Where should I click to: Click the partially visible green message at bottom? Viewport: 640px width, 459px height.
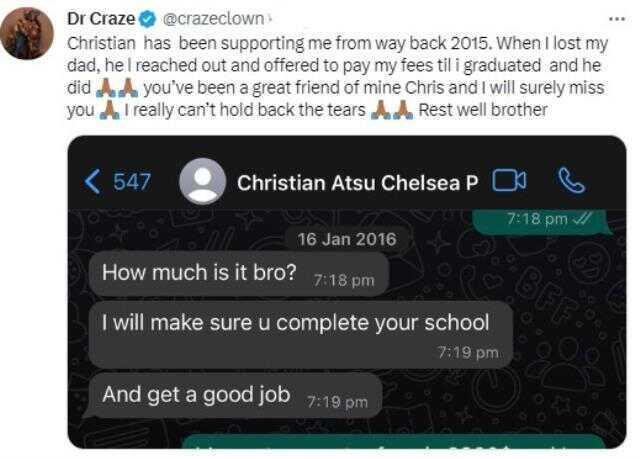pyautogui.click(x=393, y=442)
